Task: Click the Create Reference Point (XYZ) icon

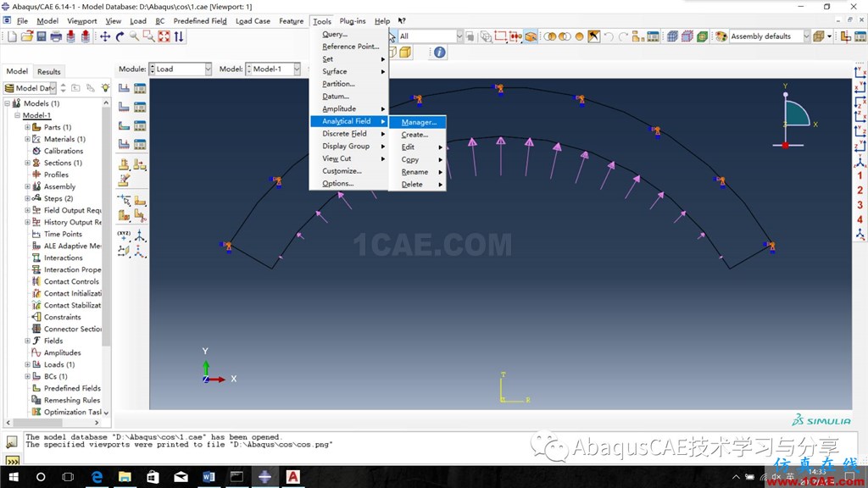Action: pyautogui.click(x=124, y=236)
